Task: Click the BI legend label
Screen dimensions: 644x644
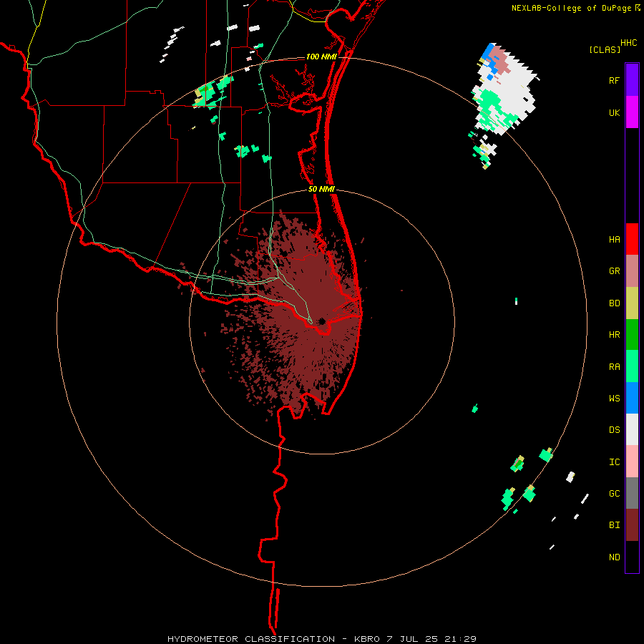Action: [x=615, y=525]
